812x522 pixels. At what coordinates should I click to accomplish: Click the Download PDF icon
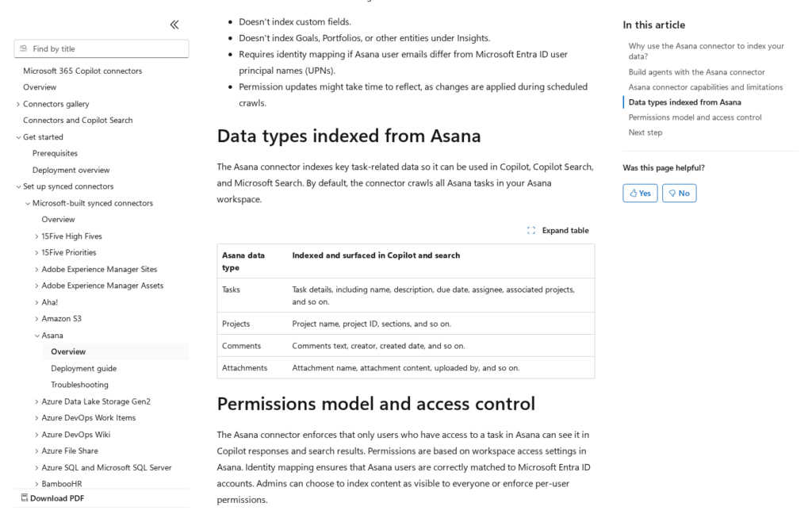coord(25,497)
